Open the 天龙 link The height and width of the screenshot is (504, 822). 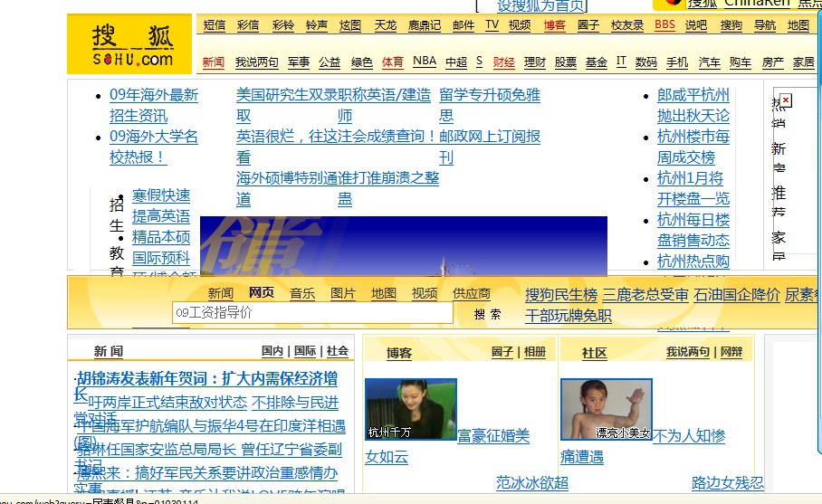pos(386,25)
